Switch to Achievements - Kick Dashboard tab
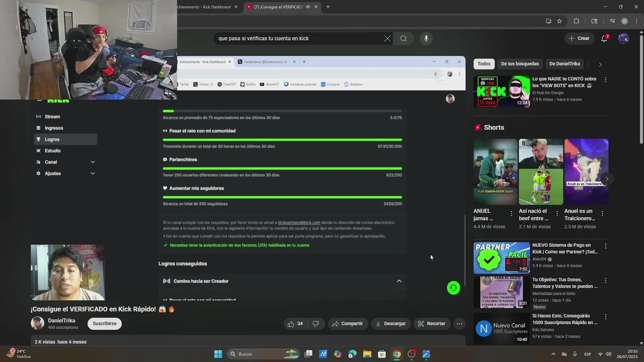Image resolution: width=644 pixels, height=362 pixels. (x=204, y=7)
